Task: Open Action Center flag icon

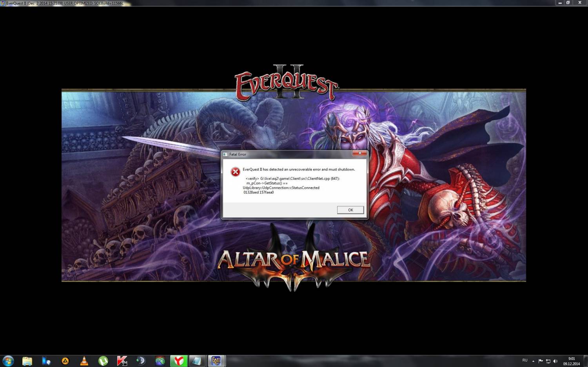Action: point(541,361)
